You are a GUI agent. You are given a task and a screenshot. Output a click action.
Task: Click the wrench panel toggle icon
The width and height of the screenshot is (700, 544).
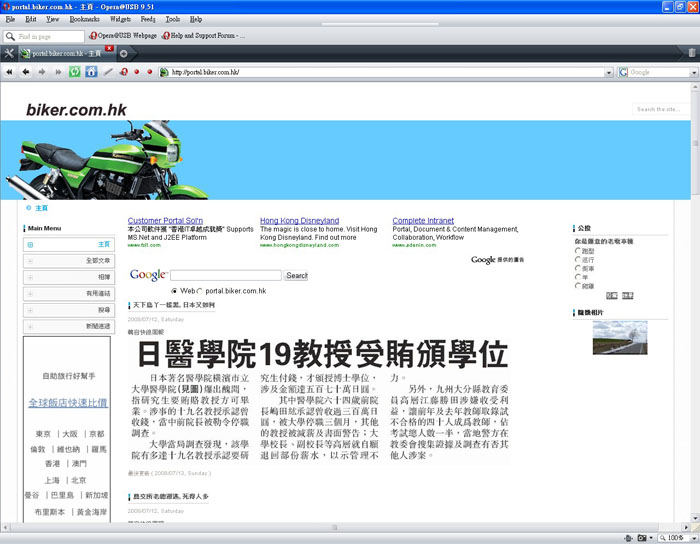coord(10,53)
